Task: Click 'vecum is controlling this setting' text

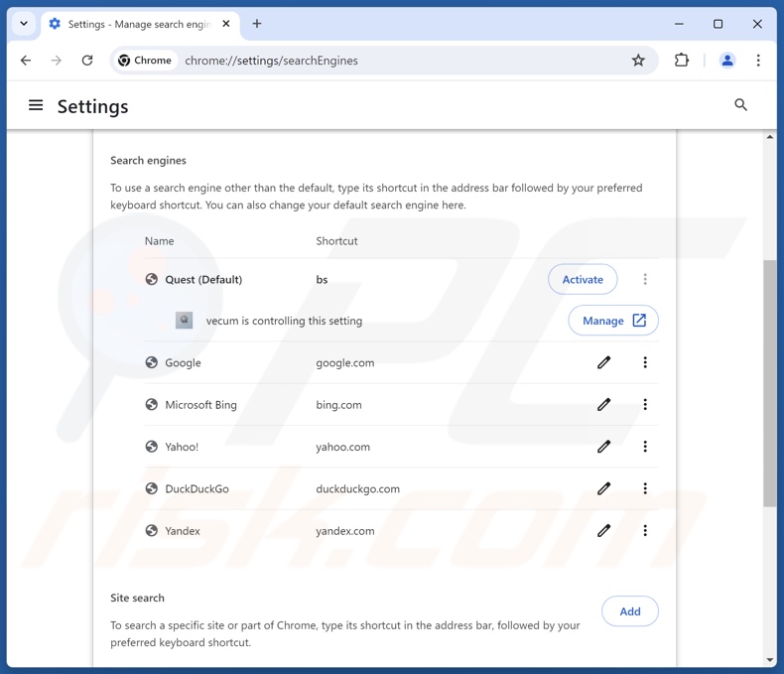Action: [284, 321]
